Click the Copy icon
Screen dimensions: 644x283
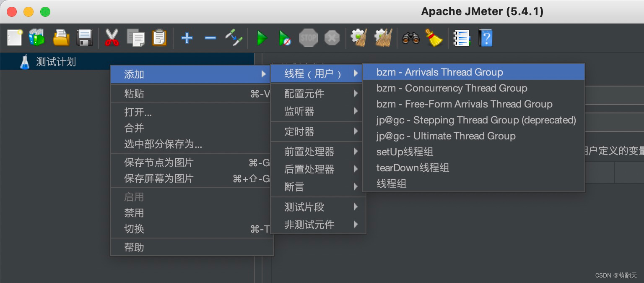pos(135,38)
